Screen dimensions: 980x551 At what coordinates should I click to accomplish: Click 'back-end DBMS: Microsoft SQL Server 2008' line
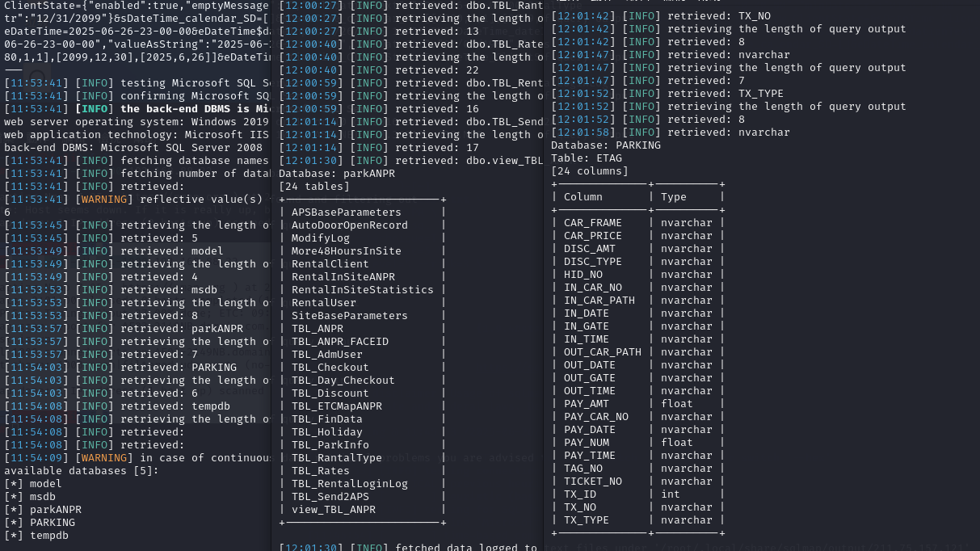click(x=133, y=148)
